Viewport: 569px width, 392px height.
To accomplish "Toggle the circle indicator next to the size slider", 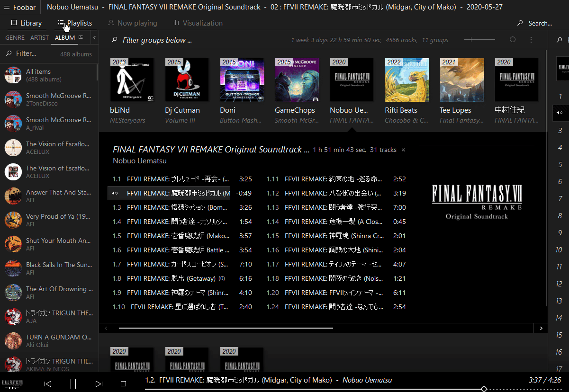I will (x=513, y=40).
